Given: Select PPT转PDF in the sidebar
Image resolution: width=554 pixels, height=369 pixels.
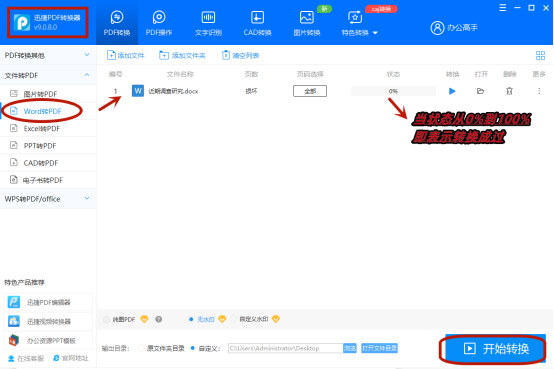Looking at the screenshot, I should point(48,146).
